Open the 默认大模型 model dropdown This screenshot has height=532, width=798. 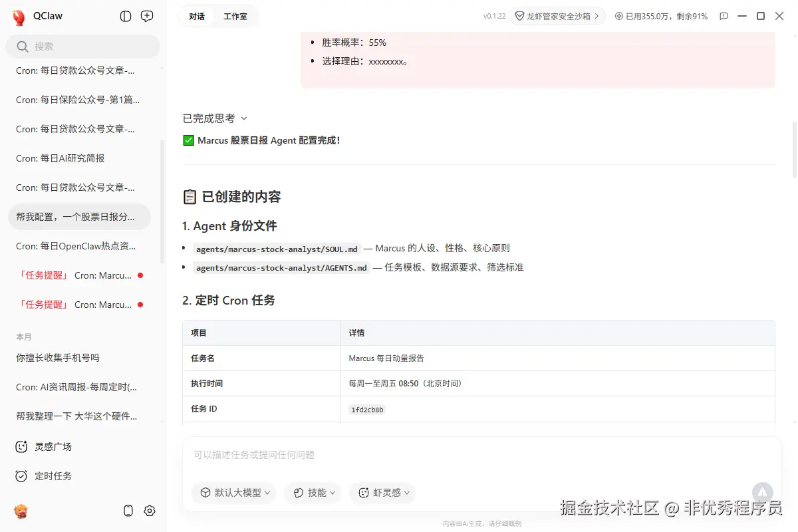coord(233,493)
